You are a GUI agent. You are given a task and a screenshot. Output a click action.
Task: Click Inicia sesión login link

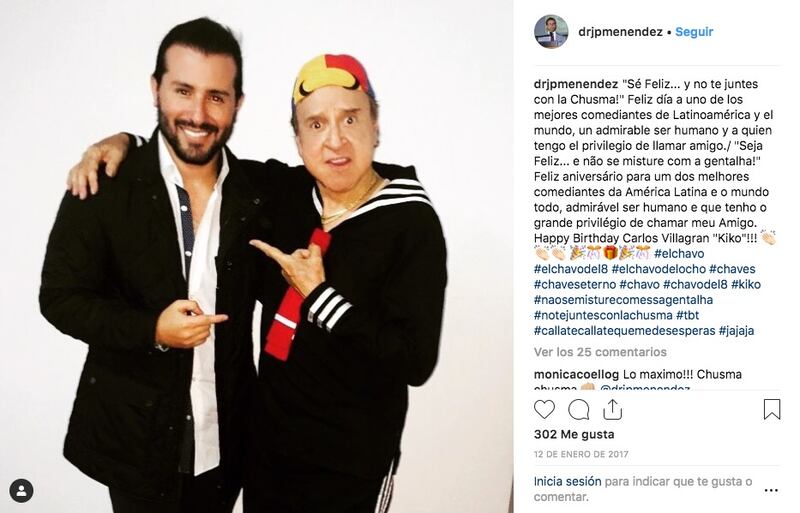click(x=567, y=481)
